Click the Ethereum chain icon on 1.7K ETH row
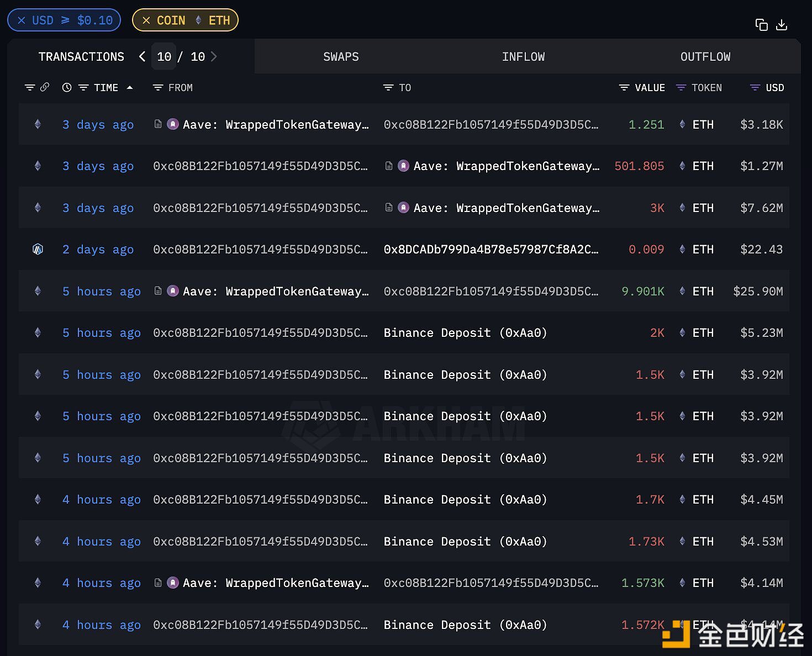The image size is (812, 656). [38, 499]
